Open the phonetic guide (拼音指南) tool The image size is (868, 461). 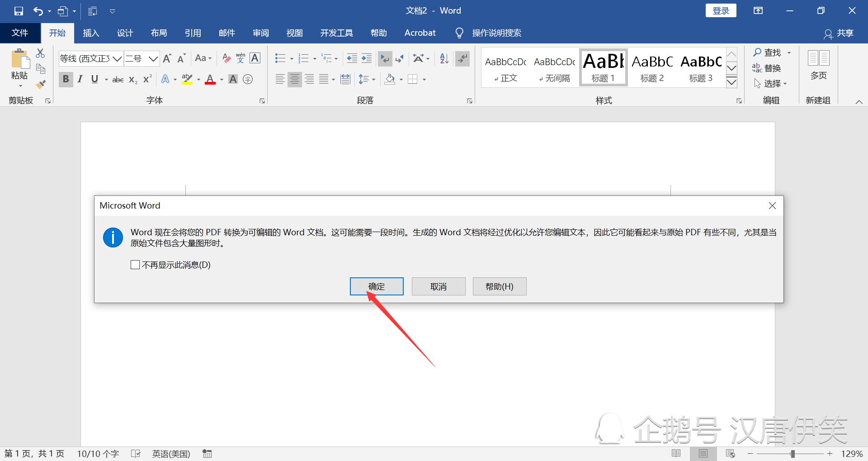click(x=240, y=58)
